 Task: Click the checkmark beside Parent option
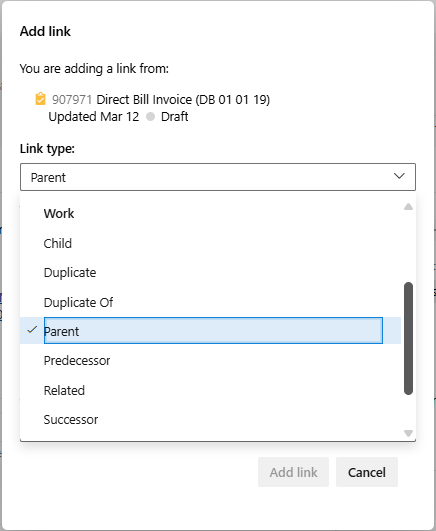point(32,330)
